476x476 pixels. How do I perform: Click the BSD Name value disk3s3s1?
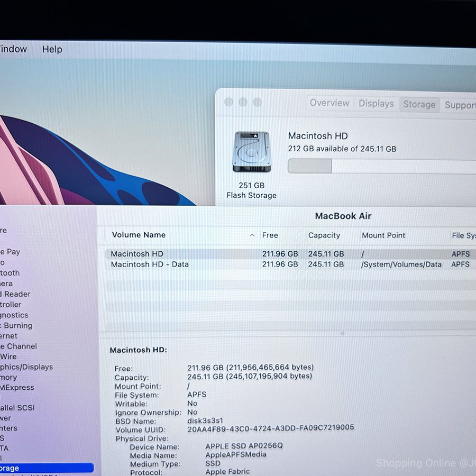(205, 420)
